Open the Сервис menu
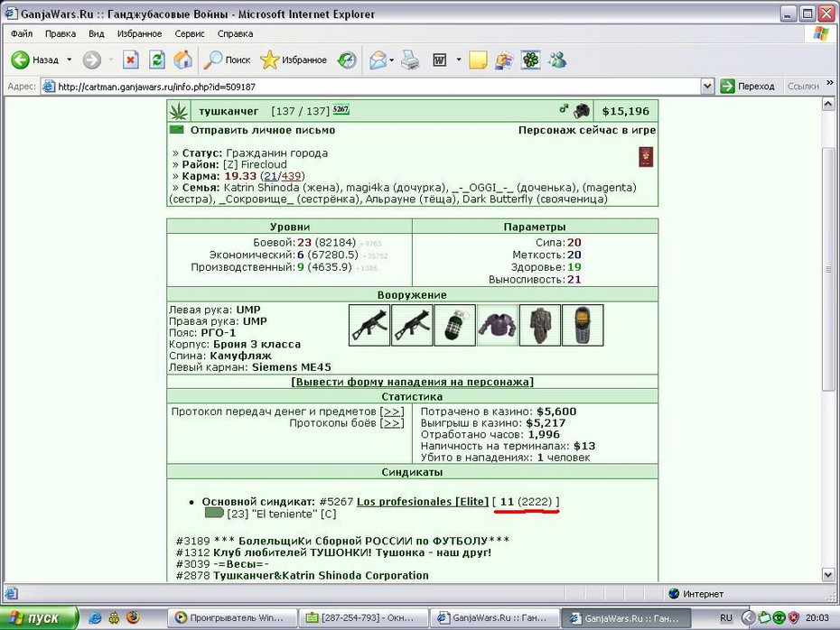Screen dimensions: 840x630 (190, 33)
